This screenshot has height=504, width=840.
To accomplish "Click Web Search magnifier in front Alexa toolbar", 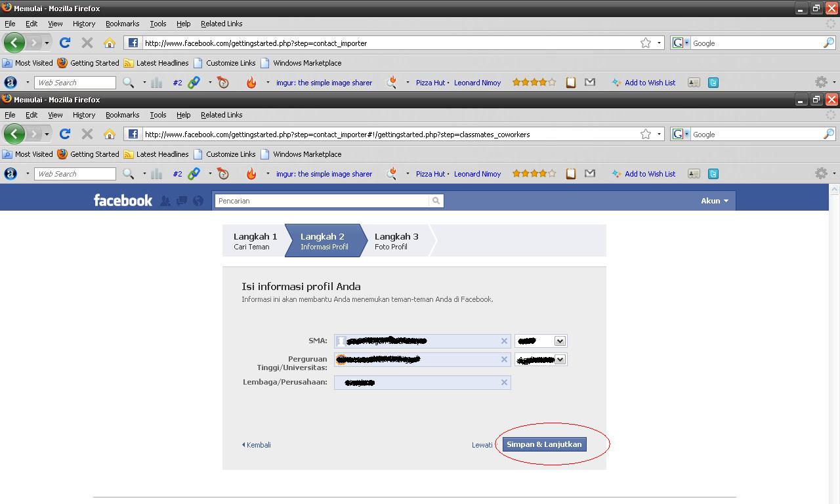I will point(129,174).
